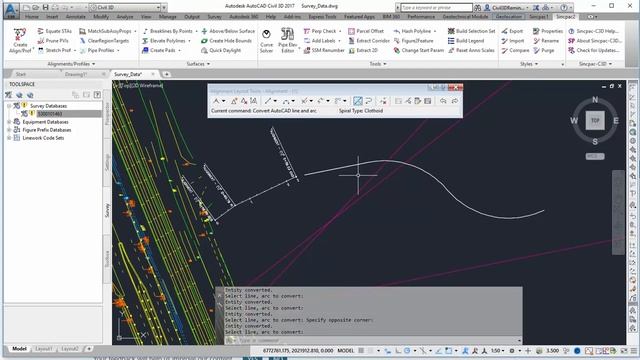Run the Figure2Feature tool
This screenshot has width=640, height=360.
point(413,41)
